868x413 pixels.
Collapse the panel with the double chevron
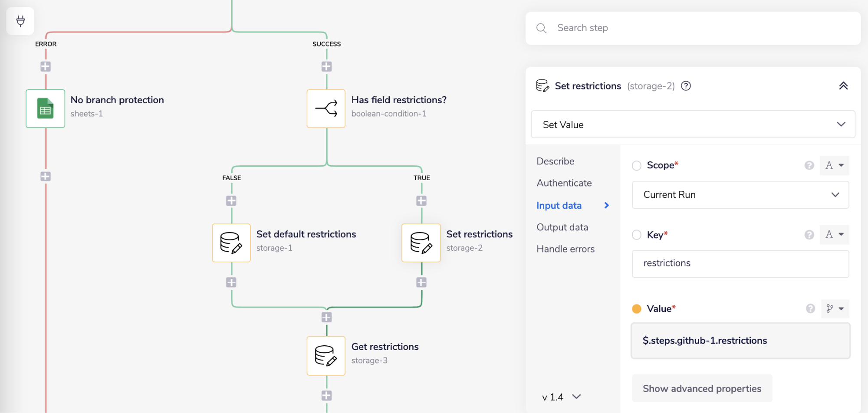coord(843,85)
